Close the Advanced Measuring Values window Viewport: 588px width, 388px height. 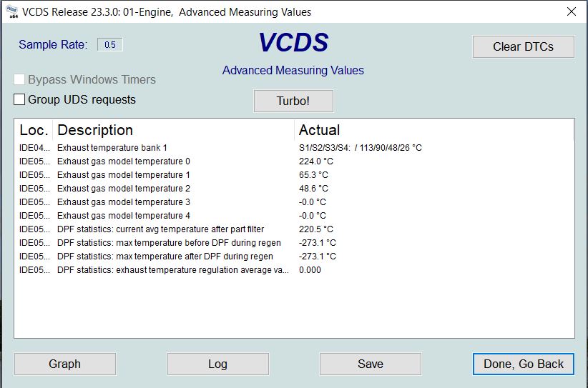[x=571, y=11]
